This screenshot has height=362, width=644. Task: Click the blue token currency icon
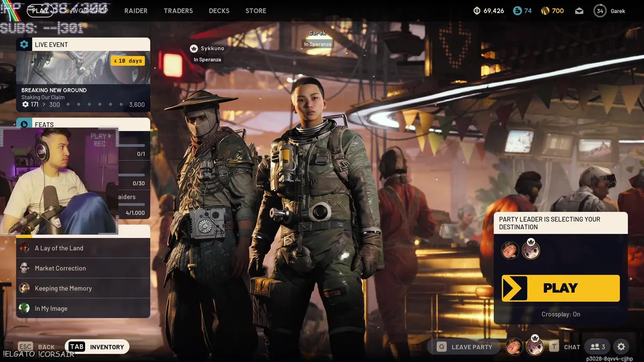pos(517,11)
